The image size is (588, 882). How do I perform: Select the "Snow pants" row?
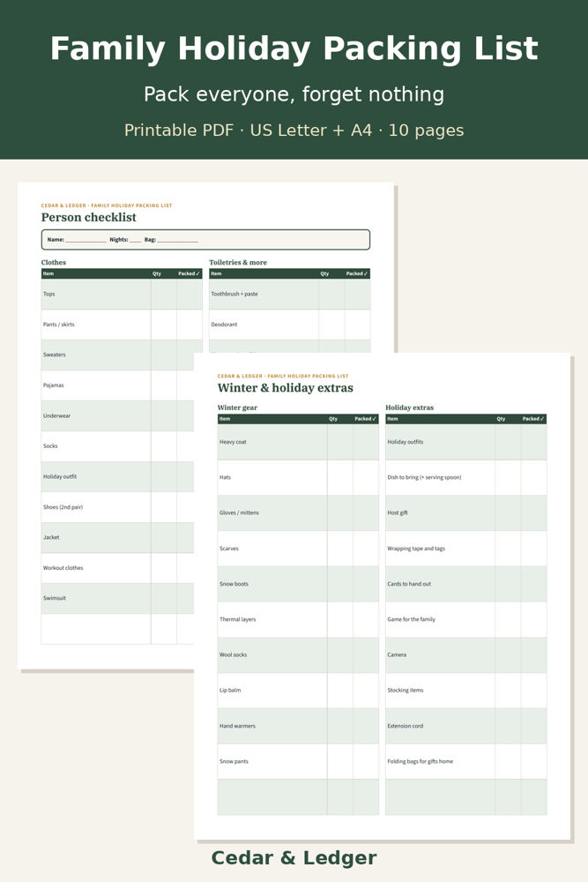(298, 762)
